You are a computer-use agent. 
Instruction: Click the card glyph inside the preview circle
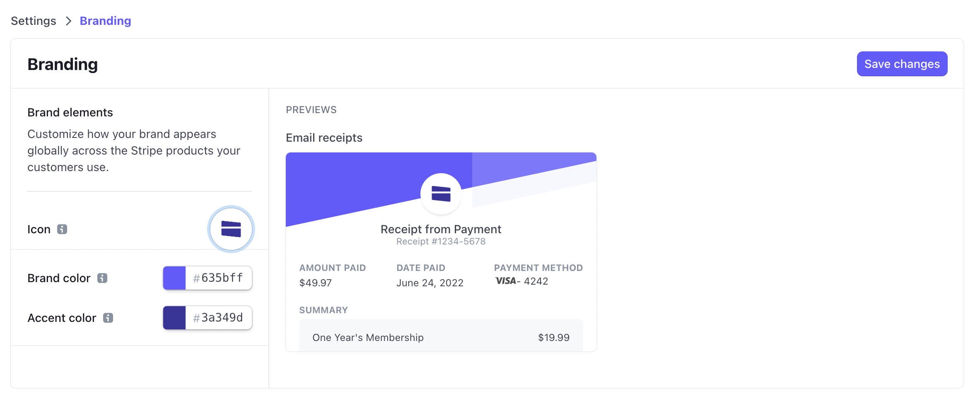(x=441, y=193)
